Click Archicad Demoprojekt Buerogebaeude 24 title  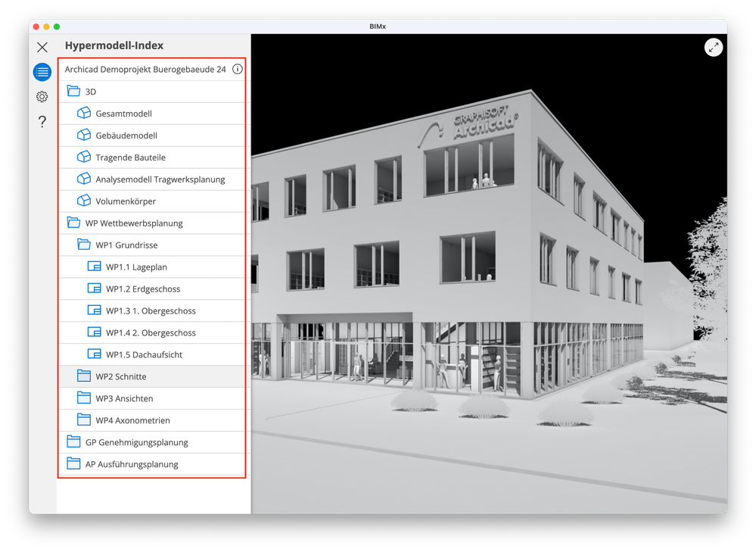coord(145,70)
